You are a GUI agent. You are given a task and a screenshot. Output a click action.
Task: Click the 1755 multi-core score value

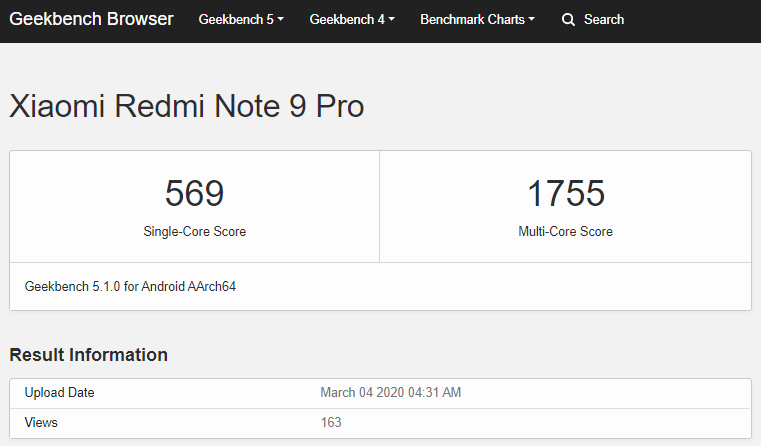click(x=565, y=193)
